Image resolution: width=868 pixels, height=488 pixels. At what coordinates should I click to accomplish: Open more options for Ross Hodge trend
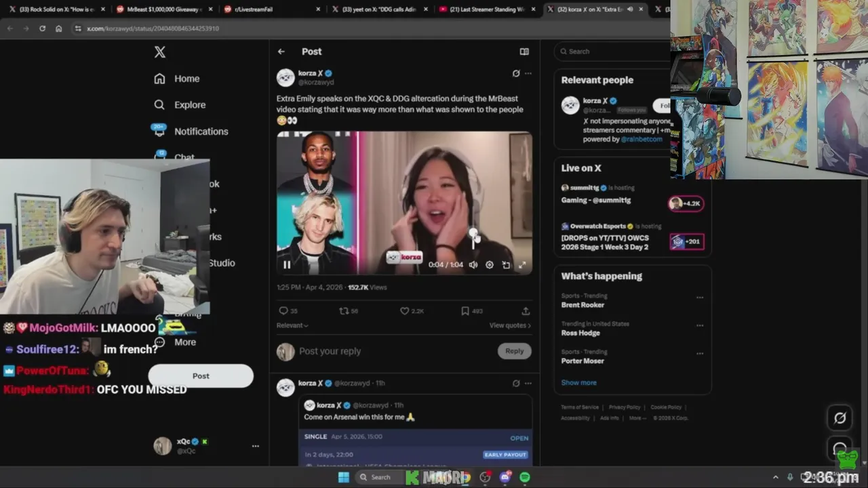(x=700, y=326)
